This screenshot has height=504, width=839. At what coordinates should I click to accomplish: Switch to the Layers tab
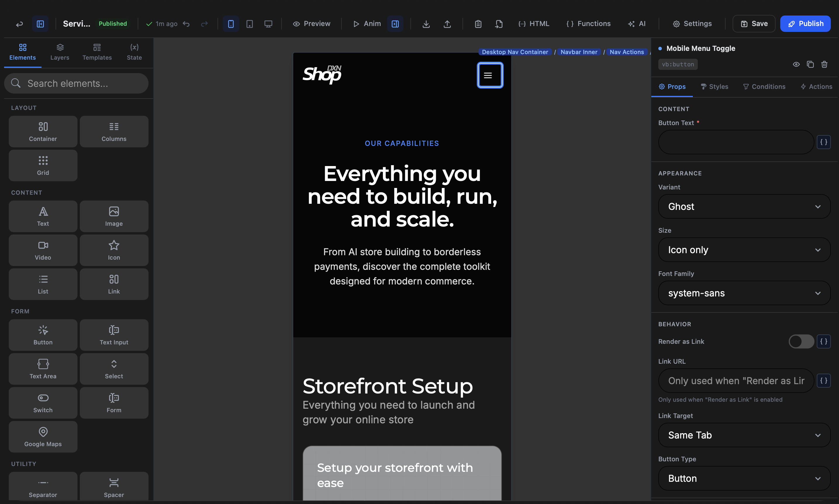click(60, 52)
